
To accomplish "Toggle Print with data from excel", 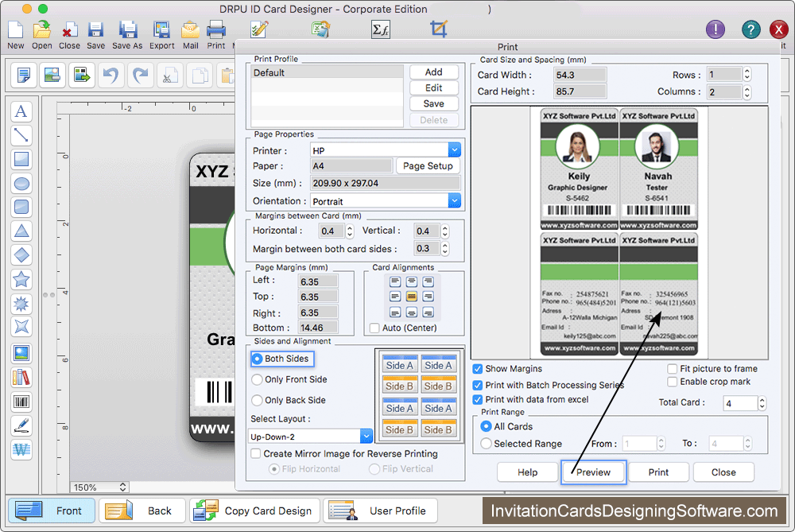I will click(478, 400).
